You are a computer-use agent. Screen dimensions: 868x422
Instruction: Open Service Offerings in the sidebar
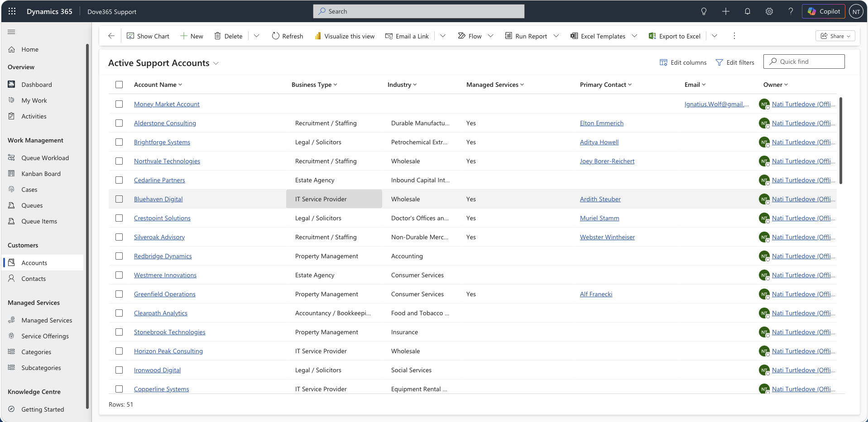click(43, 336)
